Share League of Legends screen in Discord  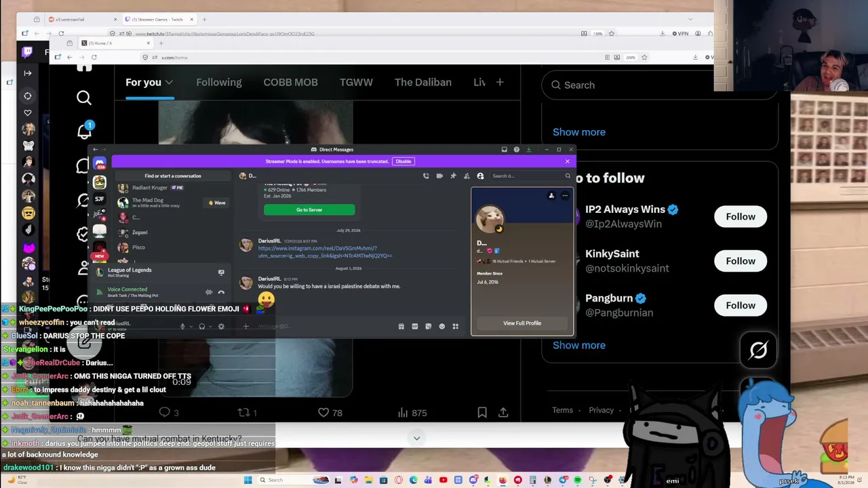point(221,272)
